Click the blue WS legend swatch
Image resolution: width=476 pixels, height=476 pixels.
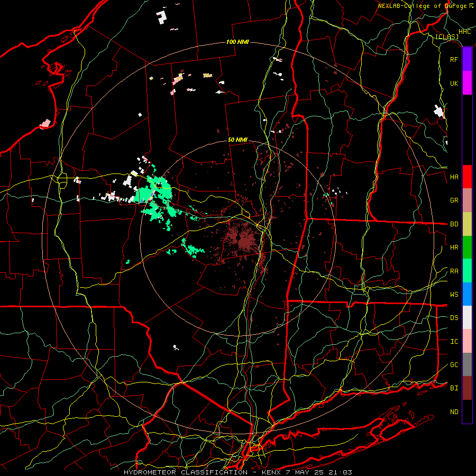467,294
